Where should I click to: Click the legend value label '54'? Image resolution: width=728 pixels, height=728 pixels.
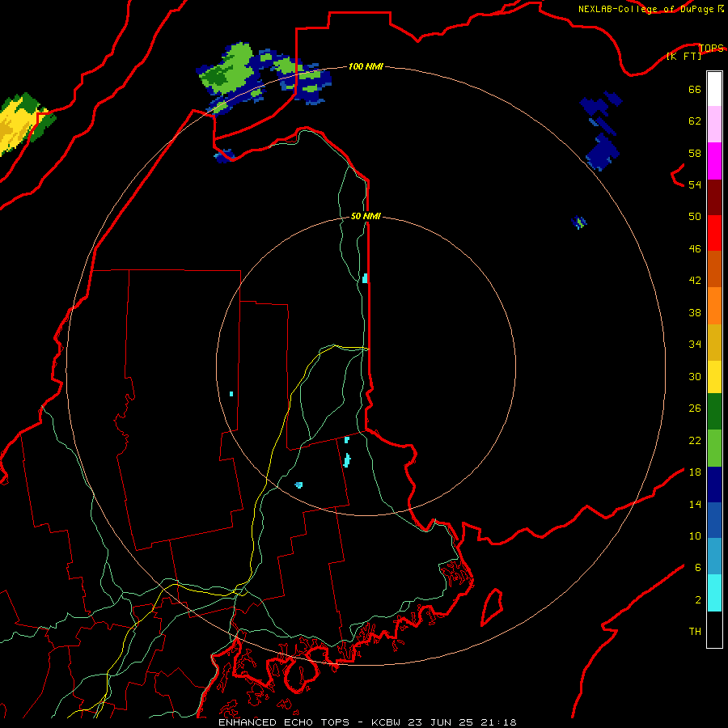tap(695, 184)
